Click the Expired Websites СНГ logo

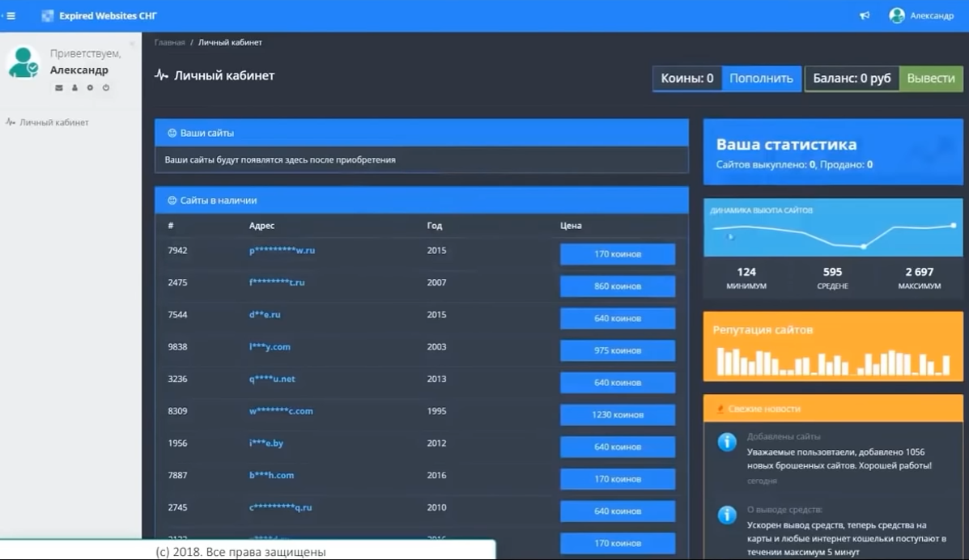99,15
